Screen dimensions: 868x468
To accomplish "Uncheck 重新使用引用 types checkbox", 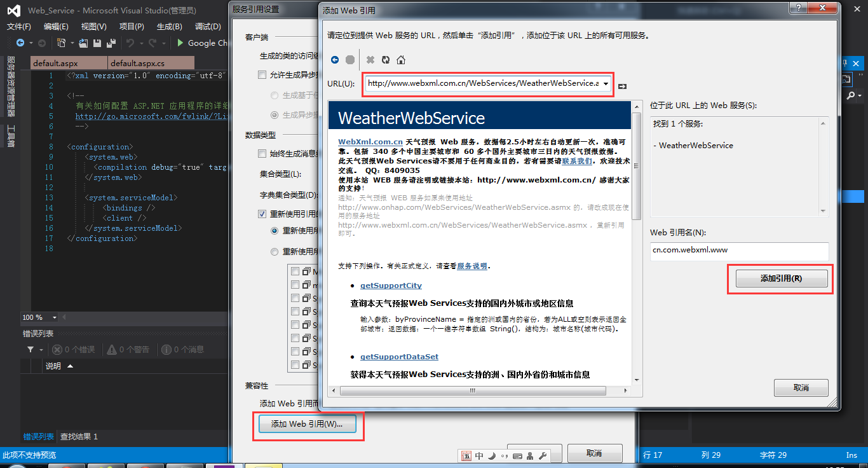I will (262, 214).
